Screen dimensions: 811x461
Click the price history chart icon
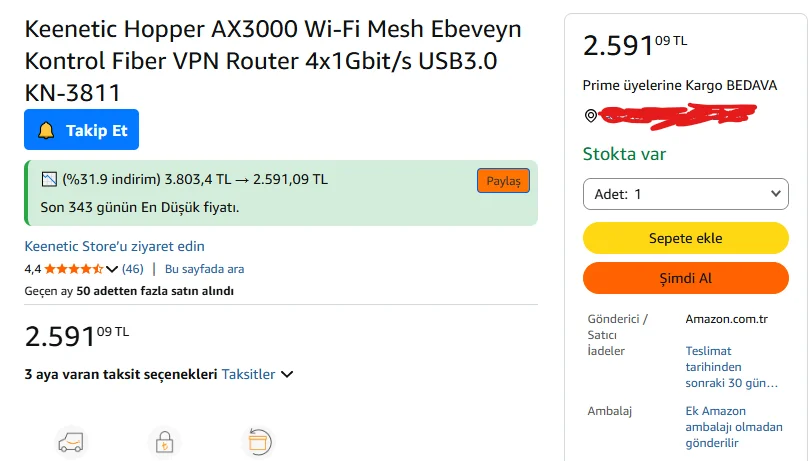click(x=50, y=180)
